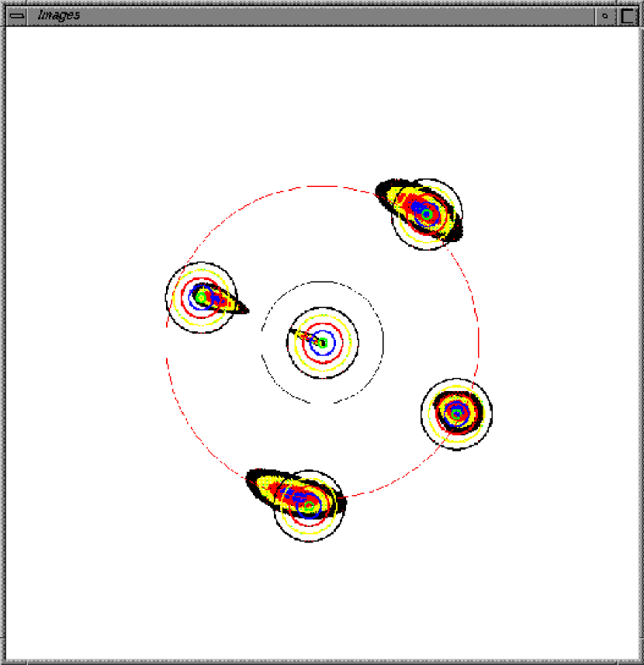This screenshot has height=665, width=644.
Task: Pick the blue ring around the central spot
Action: [x=333, y=342]
